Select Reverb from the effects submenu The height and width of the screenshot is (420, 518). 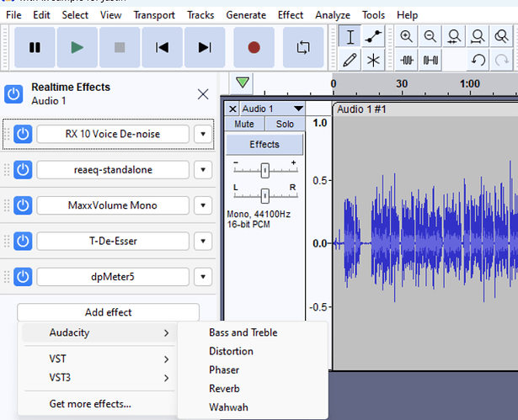pos(224,389)
